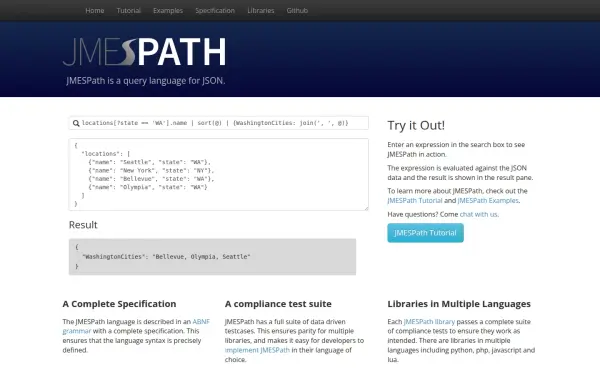Click the magnifier icon in search box
Viewport: 600px width, 375px height.
click(76, 123)
